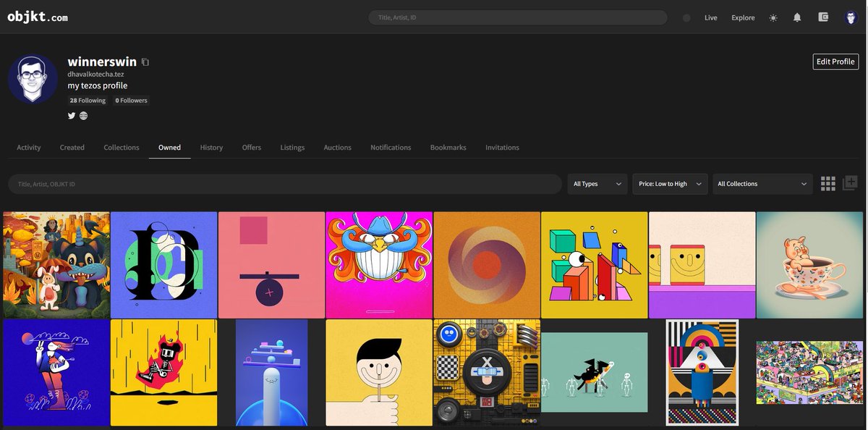The height and width of the screenshot is (430, 868).
Task: Open the orange spiral circle artwork
Action: coord(487,265)
